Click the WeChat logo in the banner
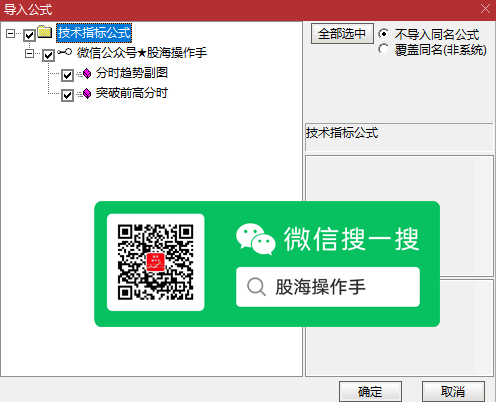 click(256, 239)
